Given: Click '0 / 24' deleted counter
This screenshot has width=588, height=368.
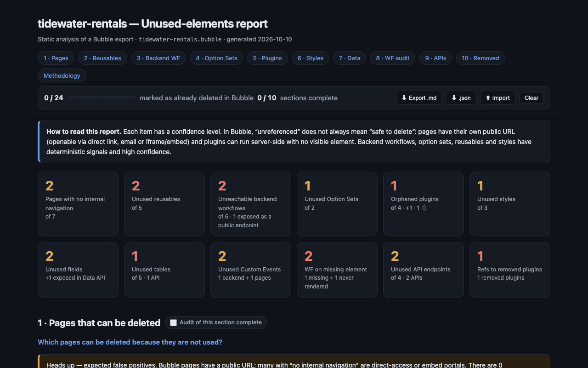Looking at the screenshot, I should 54,98.
